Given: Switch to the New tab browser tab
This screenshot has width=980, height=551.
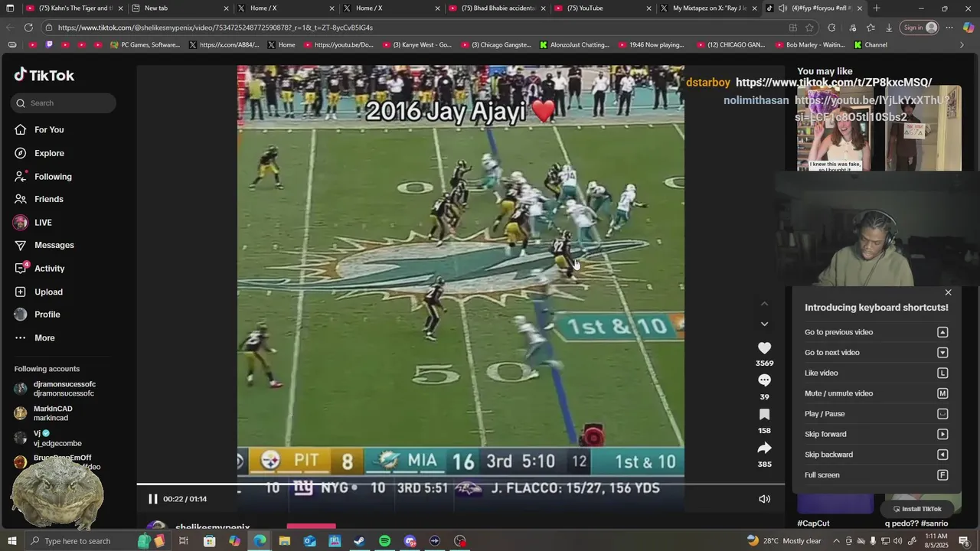Looking at the screenshot, I should click(x=178, y=8).
